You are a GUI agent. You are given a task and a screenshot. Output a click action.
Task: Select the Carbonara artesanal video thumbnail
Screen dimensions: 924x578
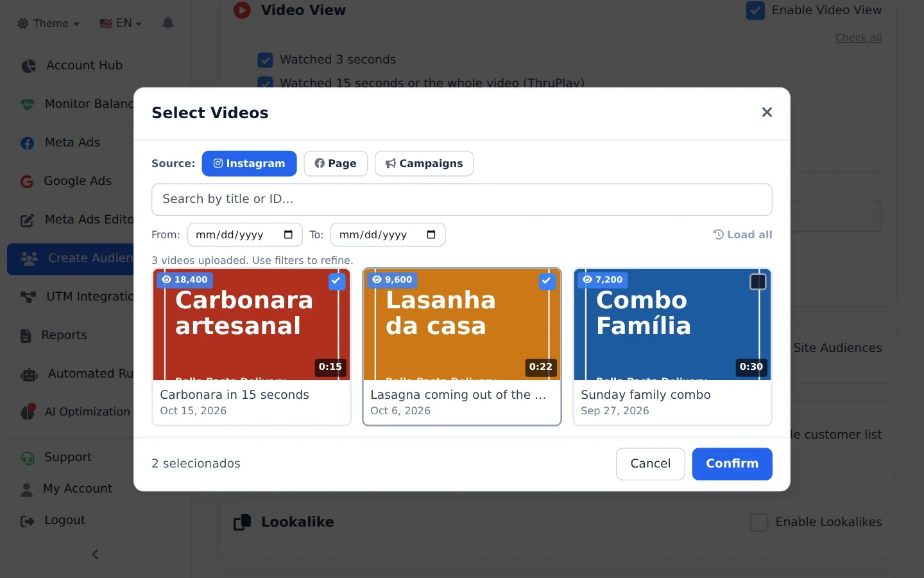pyautogui.click(x=252, y=325)
